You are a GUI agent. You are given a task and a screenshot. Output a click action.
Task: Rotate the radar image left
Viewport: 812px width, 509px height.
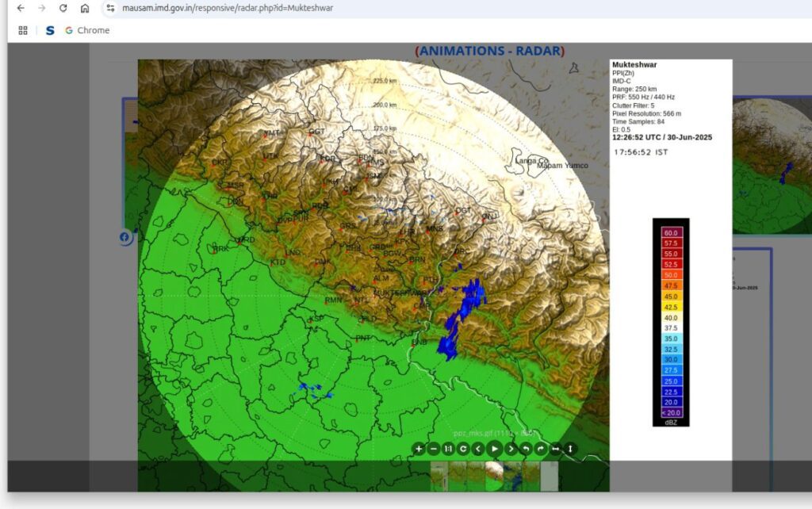[x=526, y=449]
